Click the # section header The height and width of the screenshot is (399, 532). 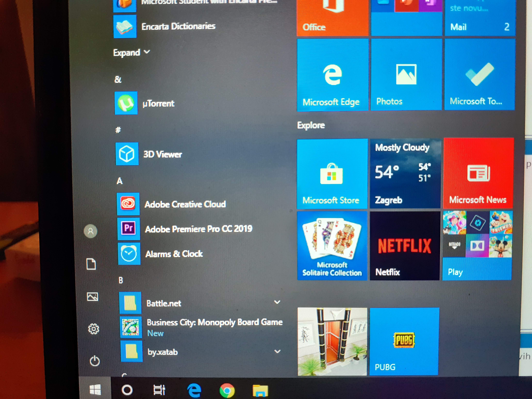click(x=118, y=130)
